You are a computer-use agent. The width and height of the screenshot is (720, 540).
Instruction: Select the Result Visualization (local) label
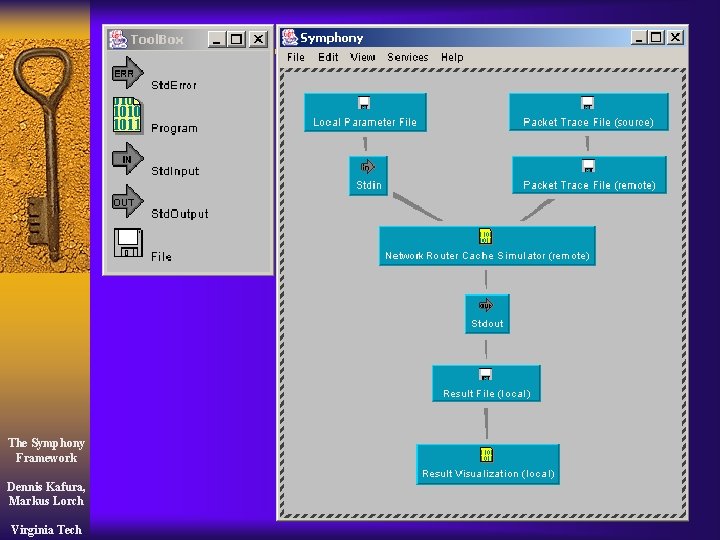pyautogui.click(x=488, y=474)
